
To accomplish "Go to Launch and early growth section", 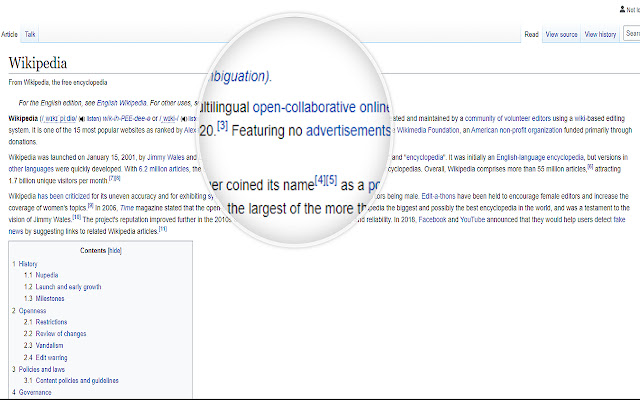I will click(68, 287).
